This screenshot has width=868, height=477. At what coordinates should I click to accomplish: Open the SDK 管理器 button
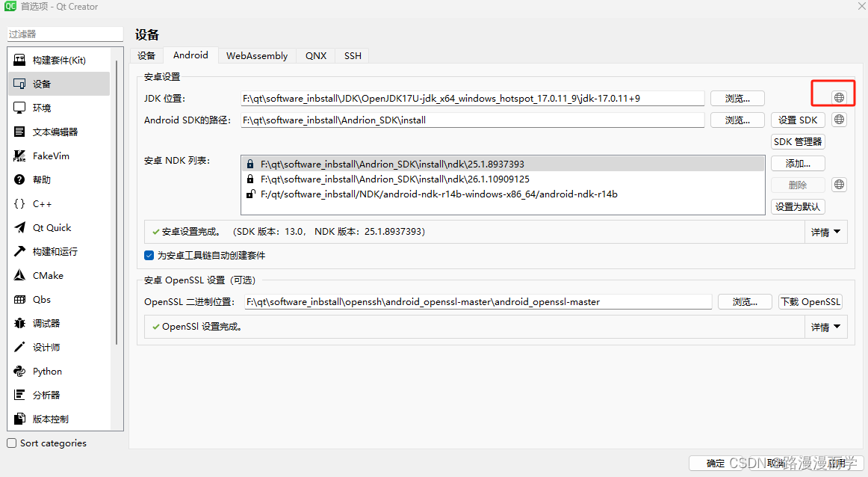[x=798, y=141]
